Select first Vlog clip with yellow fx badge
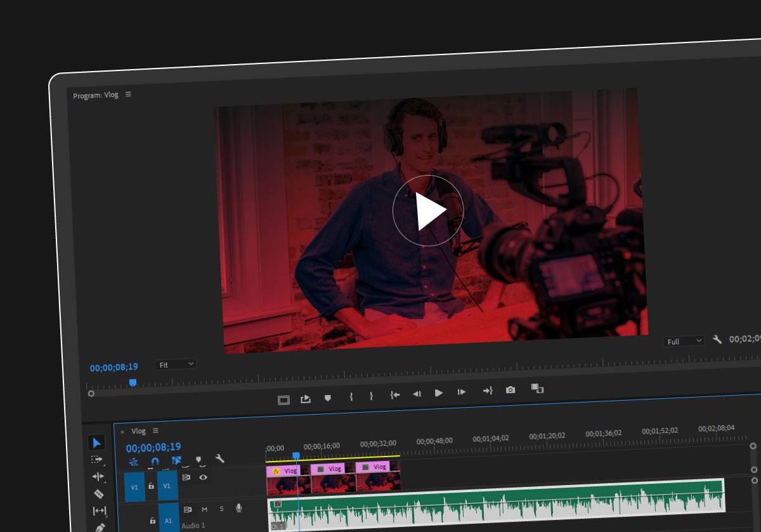761x532 pixels. tap(289, 479)
